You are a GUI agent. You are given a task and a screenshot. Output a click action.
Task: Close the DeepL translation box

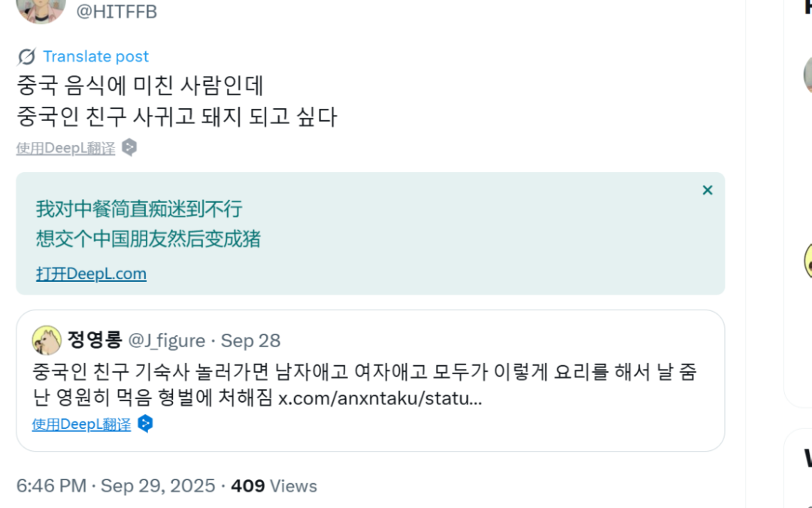(x=707, y=190)
